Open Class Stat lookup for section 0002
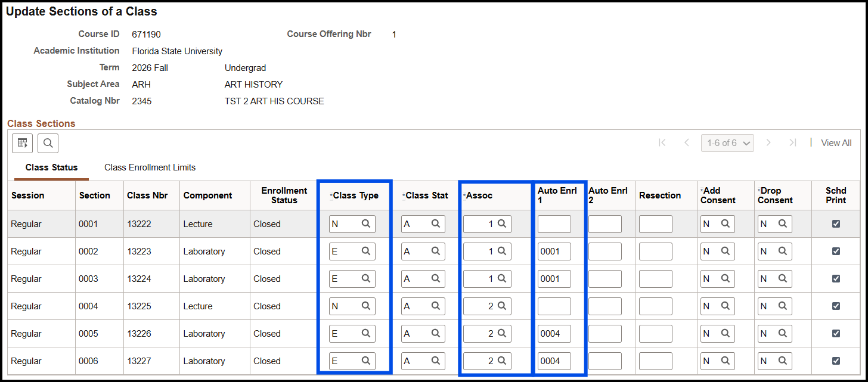The width and height of the screenshot is (868, 382). pos(436,251)
